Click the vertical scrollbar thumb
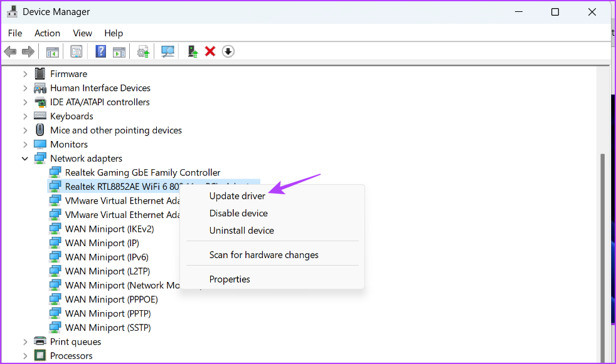616x364 pixels. [602, 257]
